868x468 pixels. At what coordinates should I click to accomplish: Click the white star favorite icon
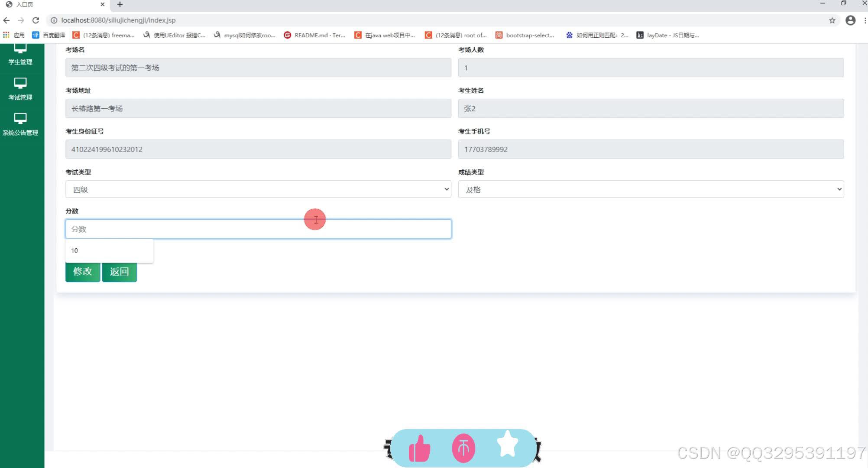[507, 445]
